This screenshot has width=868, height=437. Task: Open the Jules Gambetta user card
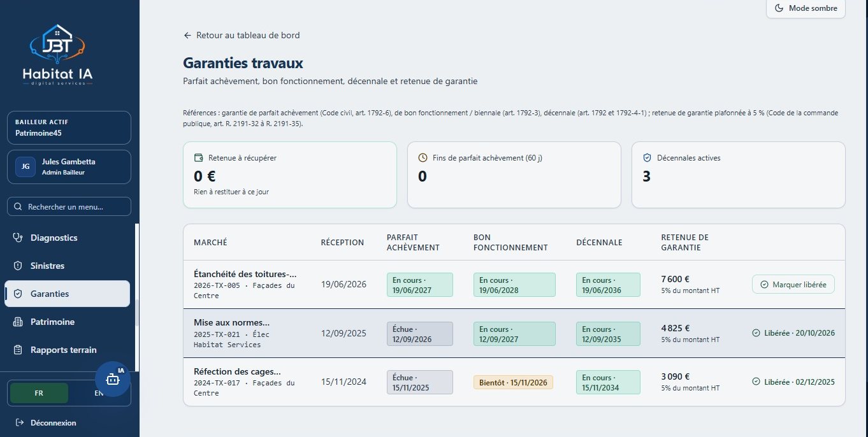coord(69,166)
